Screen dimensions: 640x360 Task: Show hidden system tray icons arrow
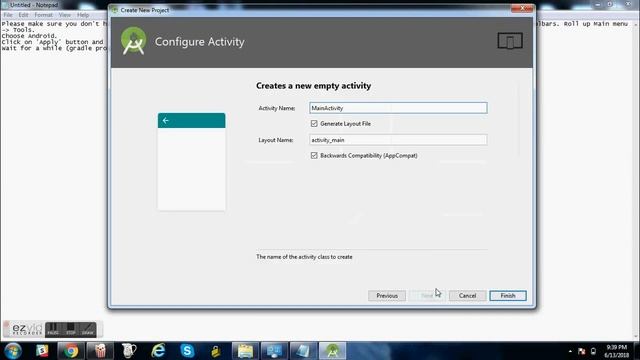[x=570, y=351]
